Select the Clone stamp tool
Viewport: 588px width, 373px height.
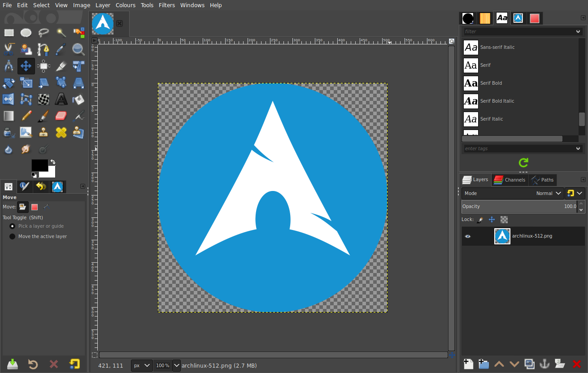tap(44, 132)
